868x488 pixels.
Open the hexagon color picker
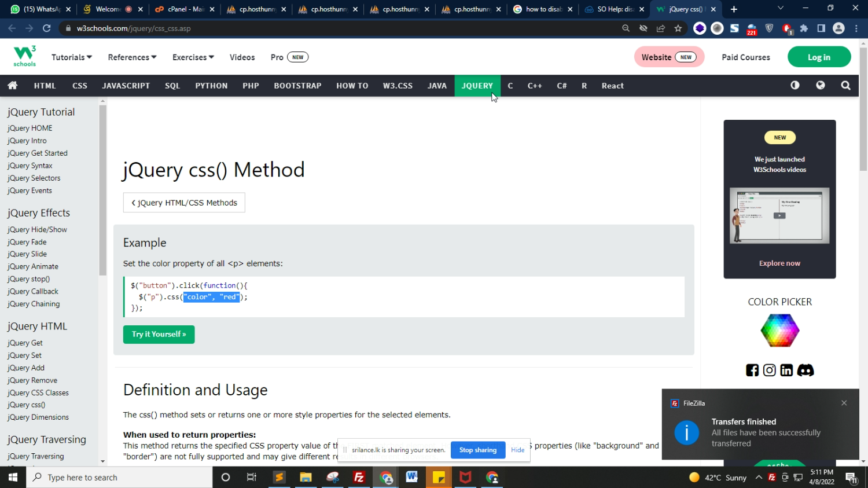(779, 331)
